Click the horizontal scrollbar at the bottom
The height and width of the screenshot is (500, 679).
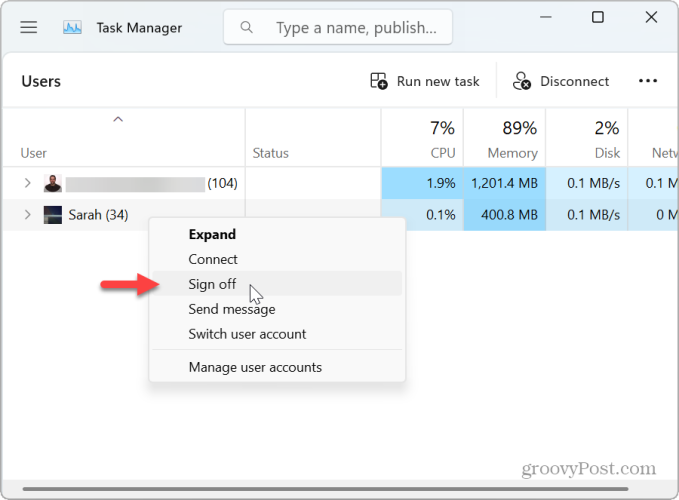[325, 489]
